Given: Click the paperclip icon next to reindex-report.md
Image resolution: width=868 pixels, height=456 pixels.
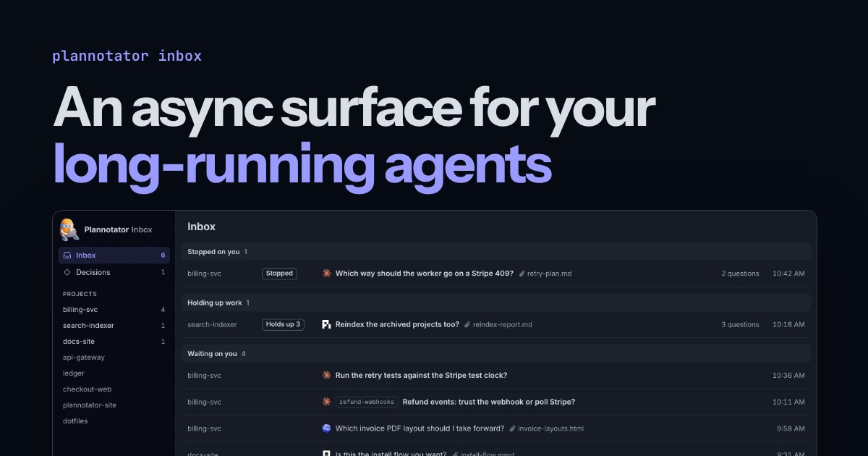Looking at the screenshot, I should pos(467,324).
